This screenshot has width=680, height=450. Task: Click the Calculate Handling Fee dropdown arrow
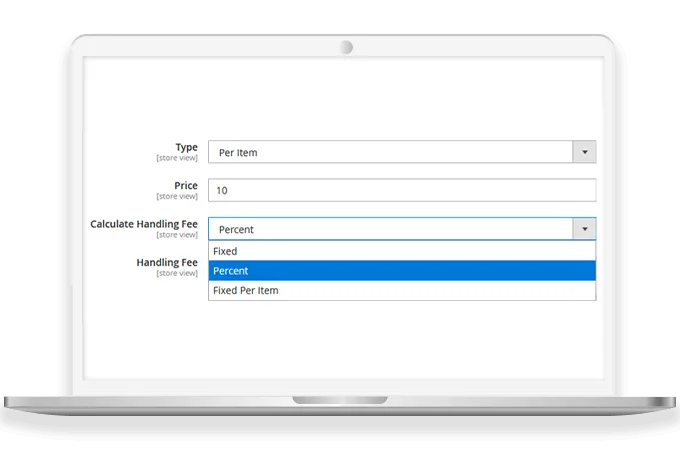[x=584, y=229]
